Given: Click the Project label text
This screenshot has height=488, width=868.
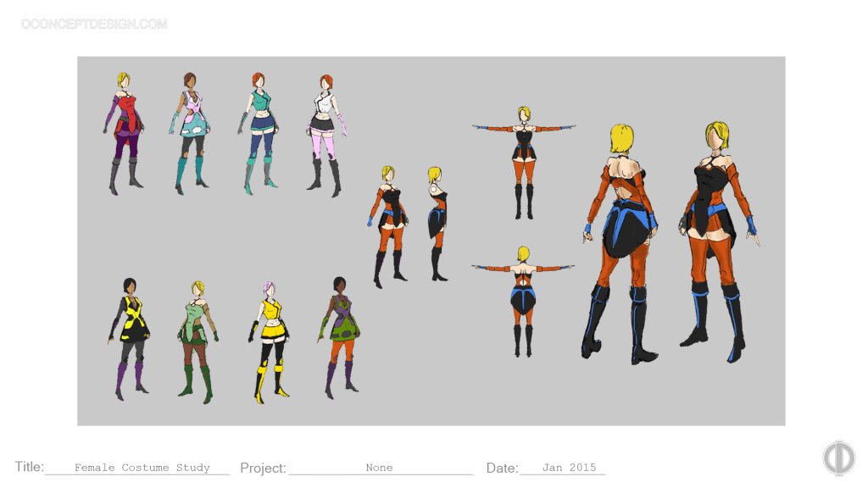Looking at the screenshot, I should tap(263, 468).
